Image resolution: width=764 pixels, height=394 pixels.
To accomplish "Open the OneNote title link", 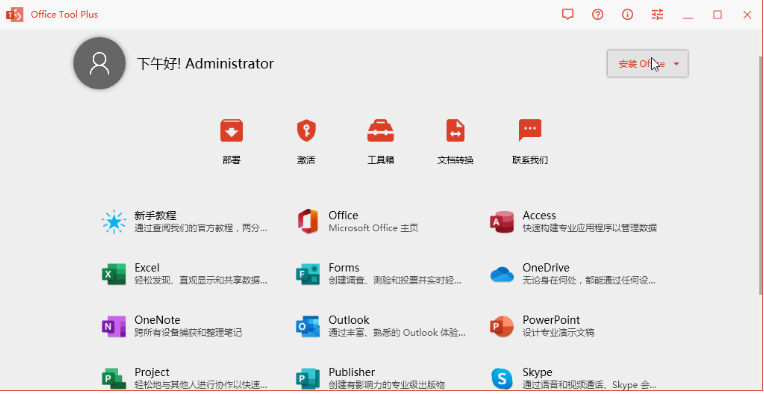I will pos(157,320).
